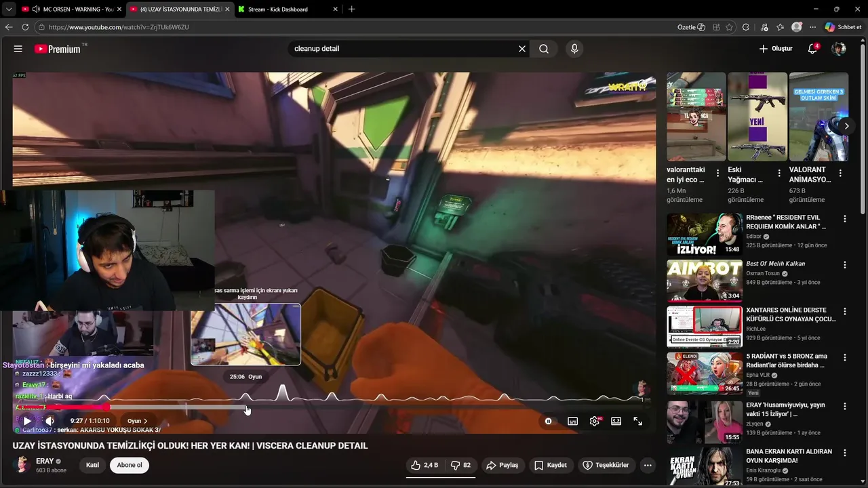Open the tab search dropdown in the title bar

click(8, 9)
